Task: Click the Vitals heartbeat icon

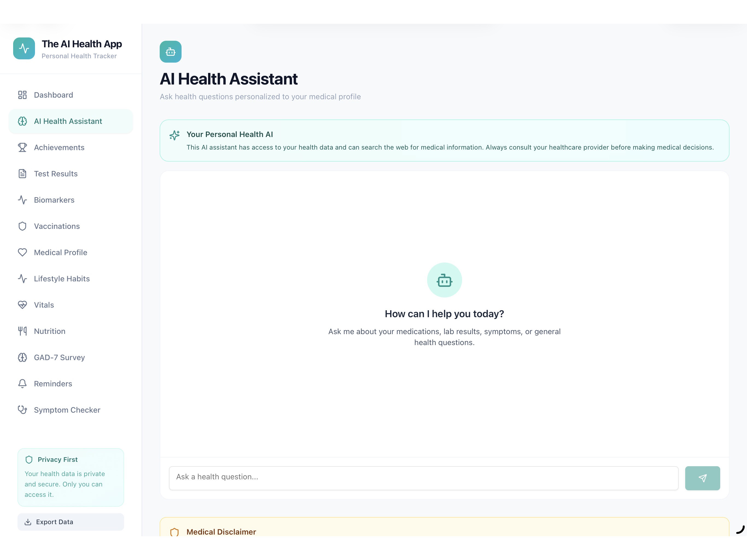Action: [x=22, y=305]
